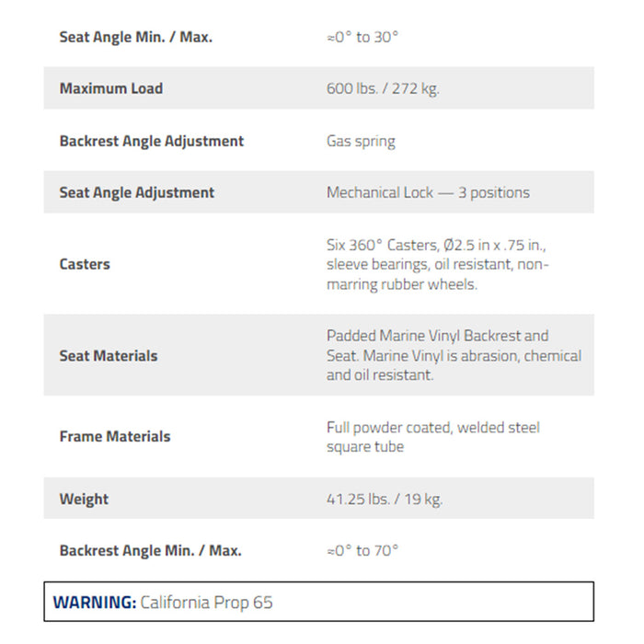Select the Seat Angle Min. / Max. label
Screen dimensions: 644x644
pyautogui.click(x=136, y=37)
